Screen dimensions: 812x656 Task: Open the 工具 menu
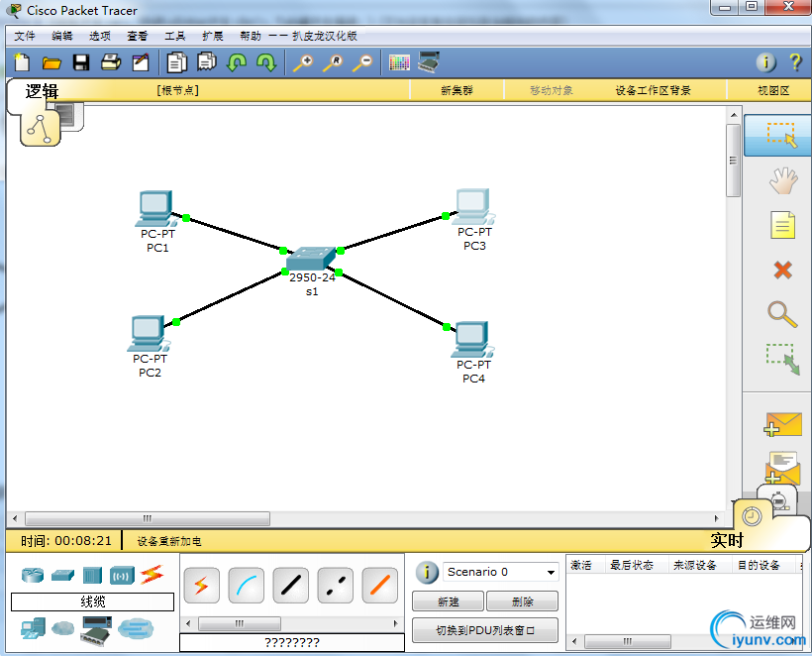(x=175, y=36)
